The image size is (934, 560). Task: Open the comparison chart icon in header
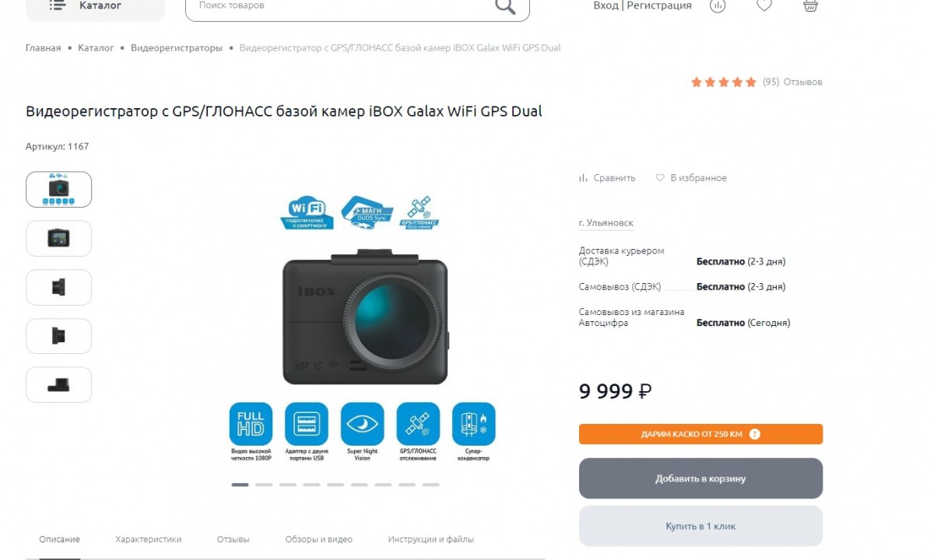(x=718, y=5)
